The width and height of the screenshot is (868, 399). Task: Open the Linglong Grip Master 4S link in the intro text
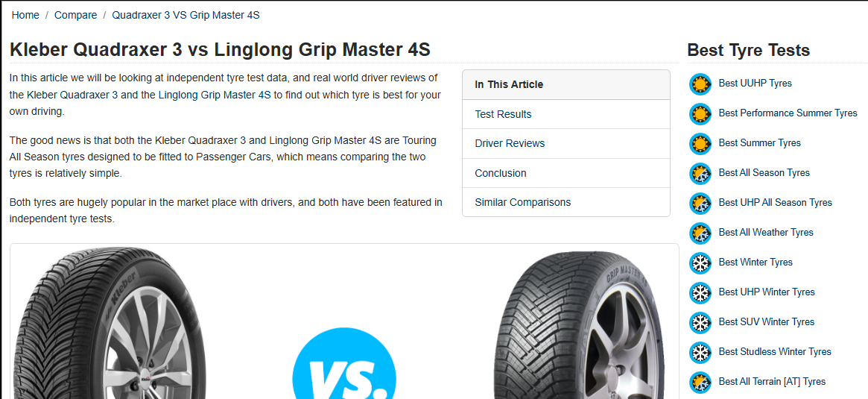(215, 95)
